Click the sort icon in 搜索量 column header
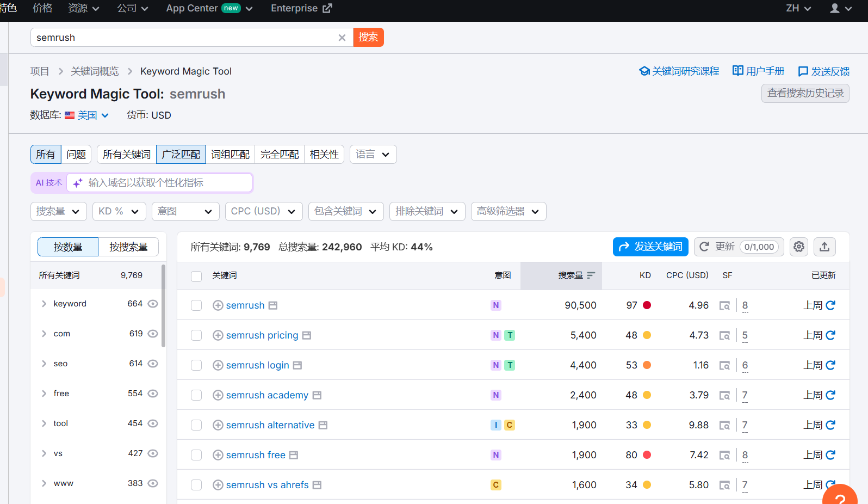Viewport: 868px width, 504px height. [591, 275]
